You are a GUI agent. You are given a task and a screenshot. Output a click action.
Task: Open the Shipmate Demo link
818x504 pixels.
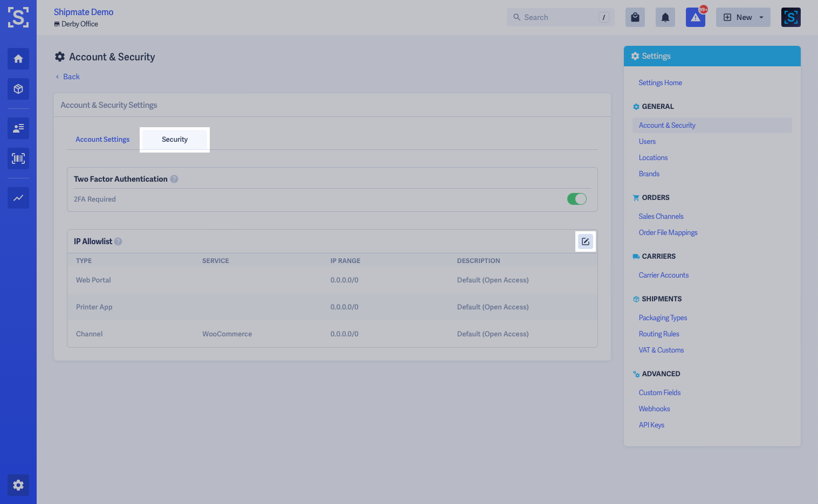click(x=84, y=12)
